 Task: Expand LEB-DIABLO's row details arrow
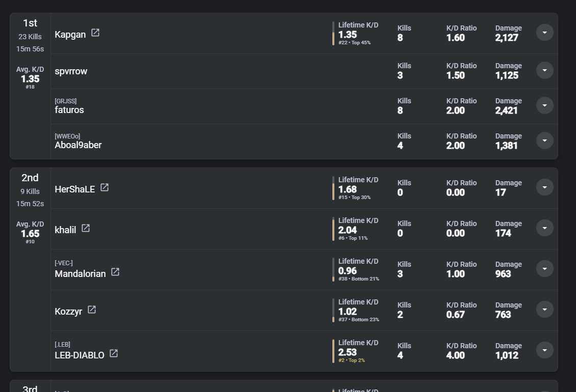(x=544, y=350)
